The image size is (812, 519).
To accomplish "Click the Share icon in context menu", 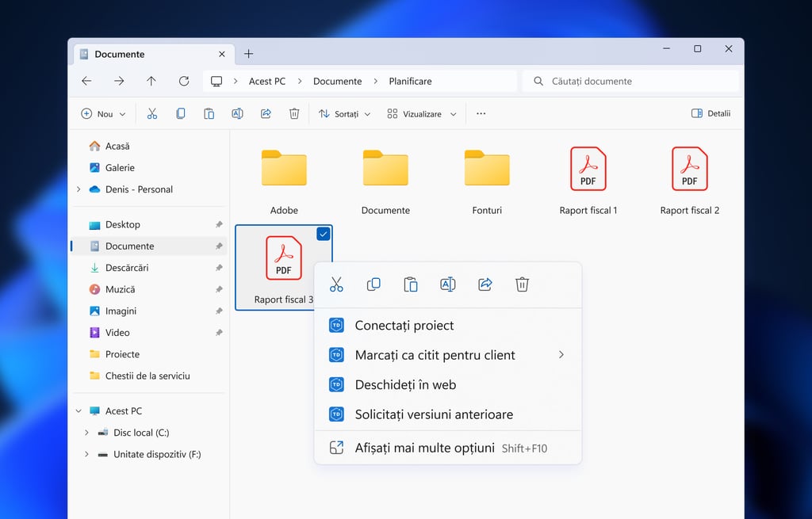I will 485,284.
